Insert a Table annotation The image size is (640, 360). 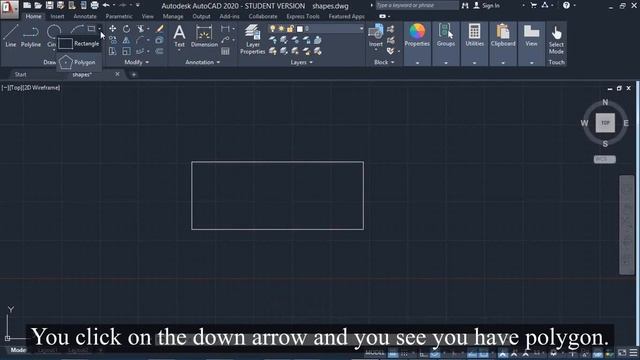pyautogui.click(x=225, y=51)
